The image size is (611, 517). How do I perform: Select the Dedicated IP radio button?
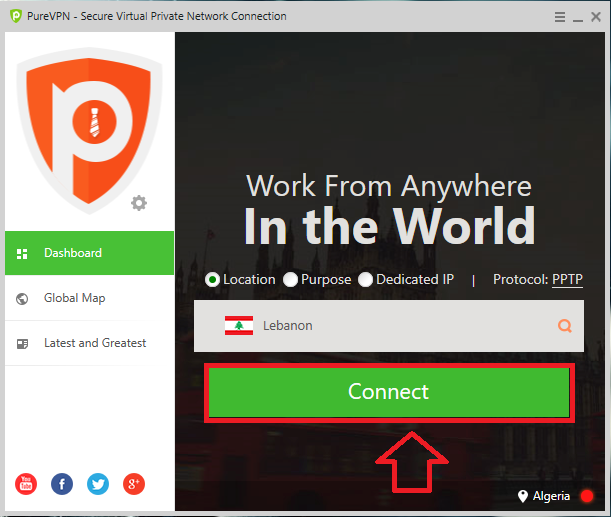click(x=366, y=280)
